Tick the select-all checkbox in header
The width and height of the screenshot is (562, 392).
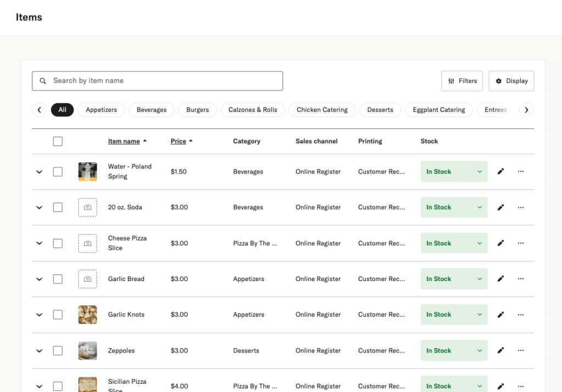(x=58, y=141)
